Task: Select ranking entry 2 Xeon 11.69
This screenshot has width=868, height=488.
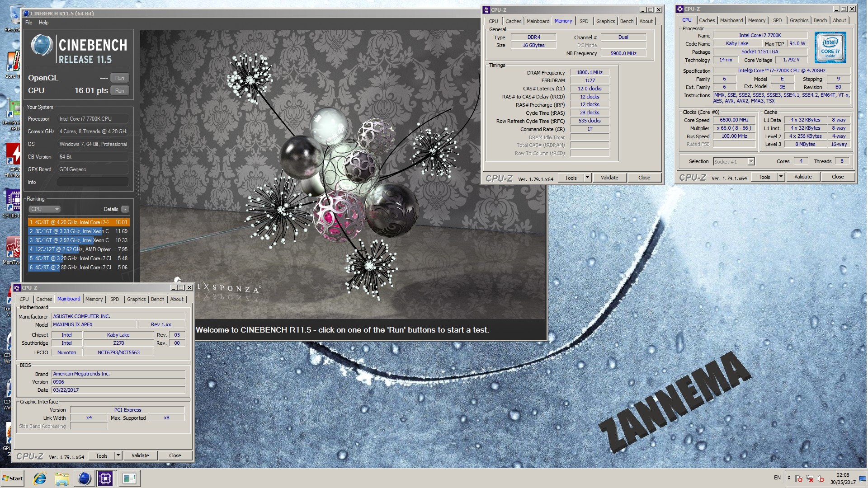Action: pos(79,231)
